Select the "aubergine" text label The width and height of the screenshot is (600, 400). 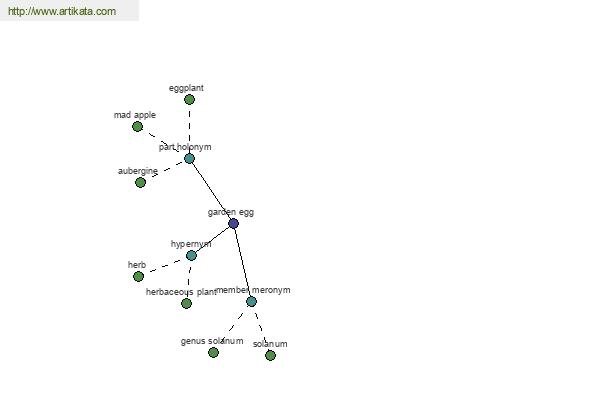point(138,171)
